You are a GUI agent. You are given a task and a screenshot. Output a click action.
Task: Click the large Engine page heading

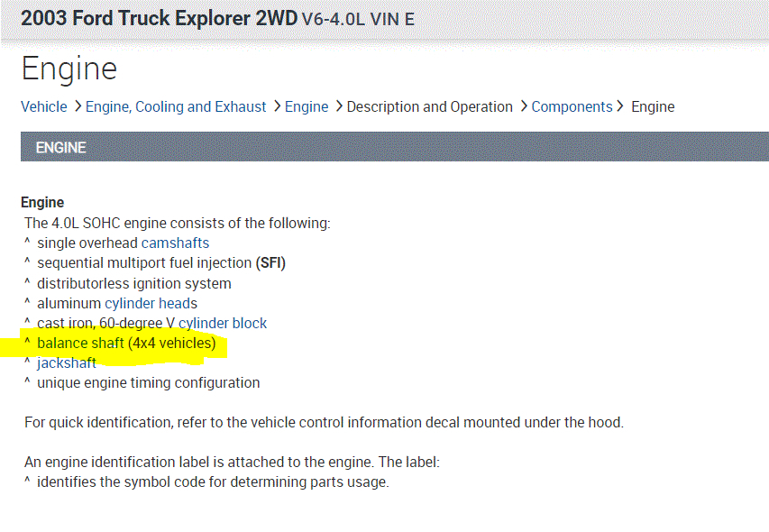[69, 69]
